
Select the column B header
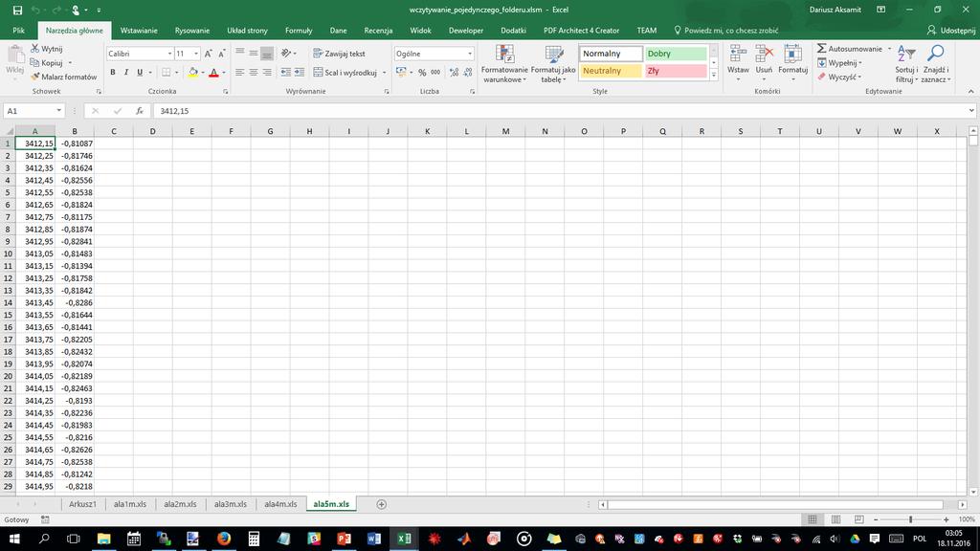[75, 131]
